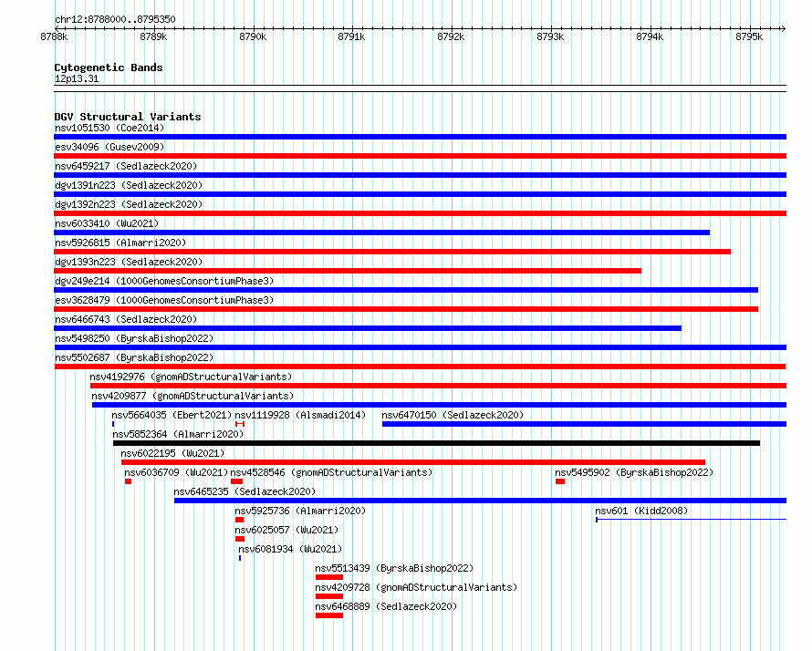Viewport: 812px width, 651px height.
Task: Open nsv1119928 (Alsmadi2014) label
Action: (x=300, y=415)
